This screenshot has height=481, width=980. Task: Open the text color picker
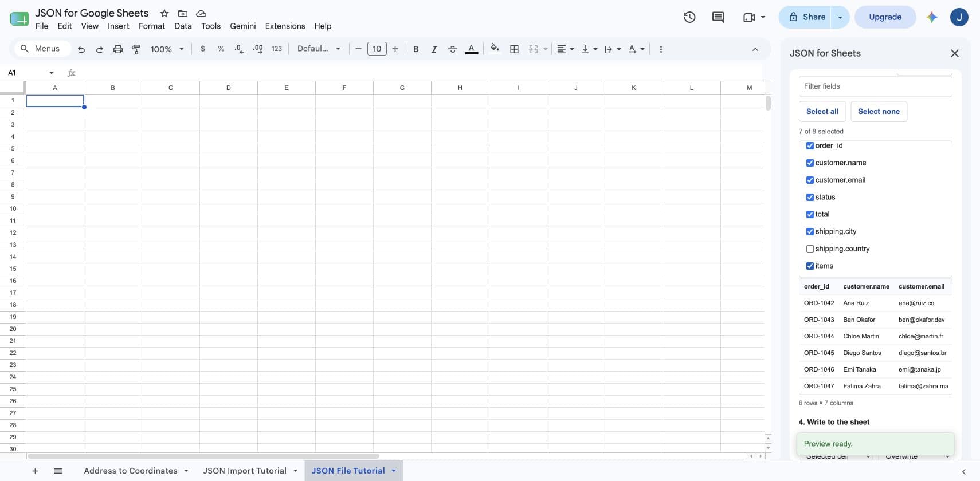pyautogui.click(x=472, y=49)
